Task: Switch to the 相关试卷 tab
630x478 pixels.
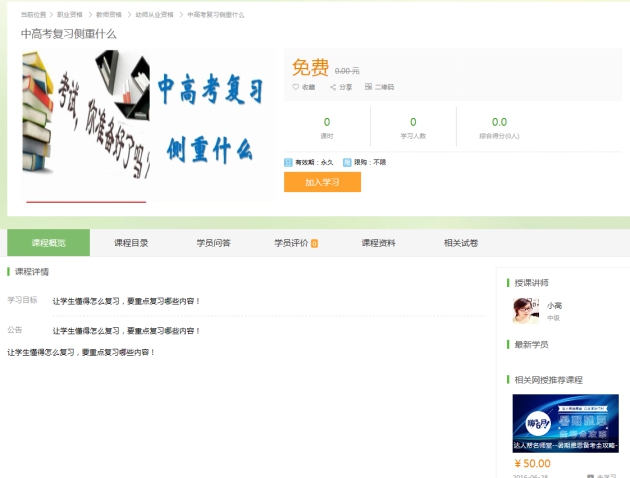Action: [x=461, y=243]
